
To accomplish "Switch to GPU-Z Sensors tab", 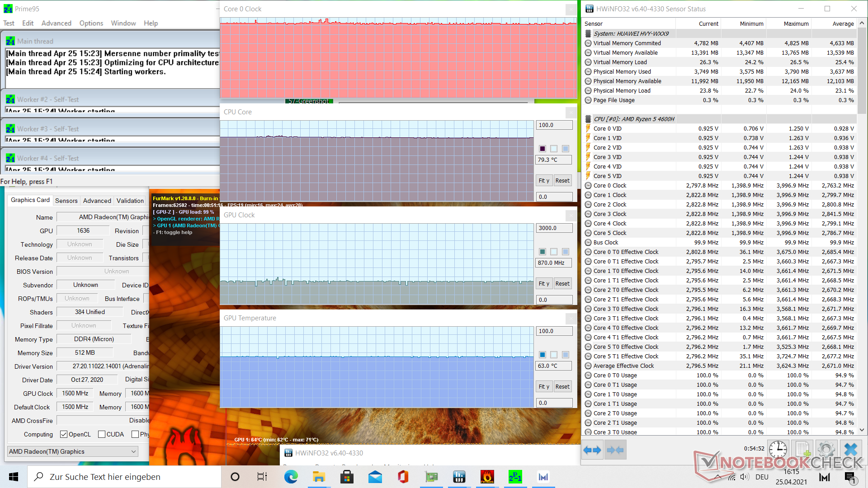I will pyautogui.click(x=66, y=201).
